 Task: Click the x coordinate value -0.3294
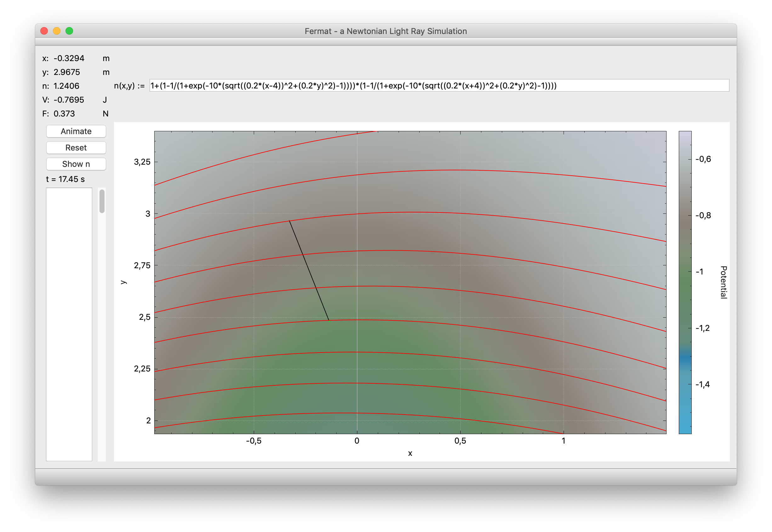[69, 58]
